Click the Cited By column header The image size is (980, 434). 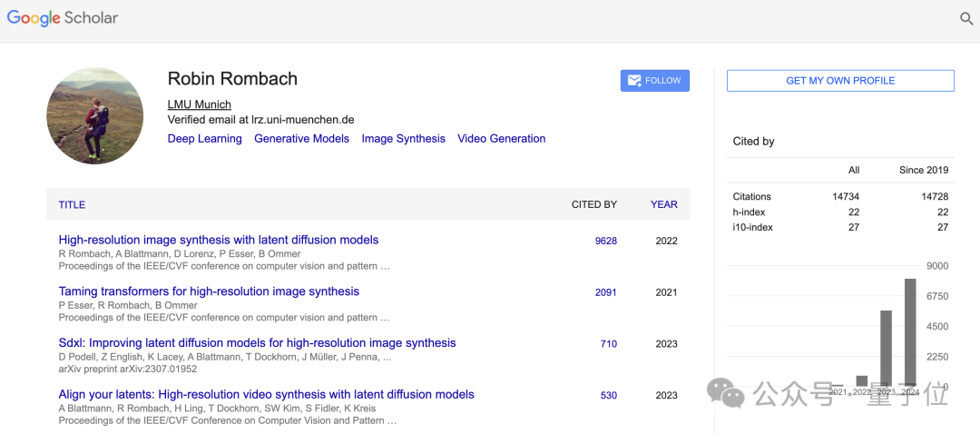click(593, 204)
